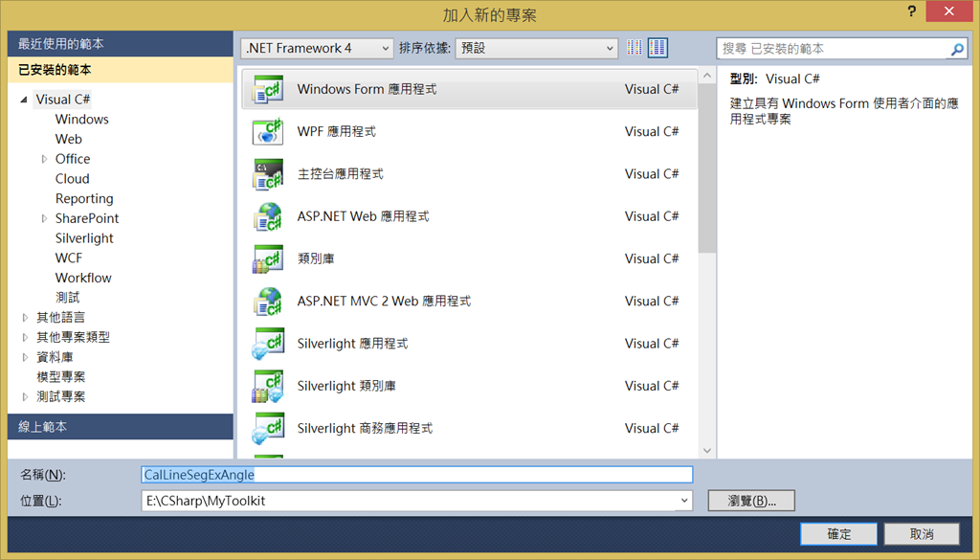Click template list scroll up arrow
The width and height of the screenshot is (980, 560).
pyautogui.click(x=707, y=76)
